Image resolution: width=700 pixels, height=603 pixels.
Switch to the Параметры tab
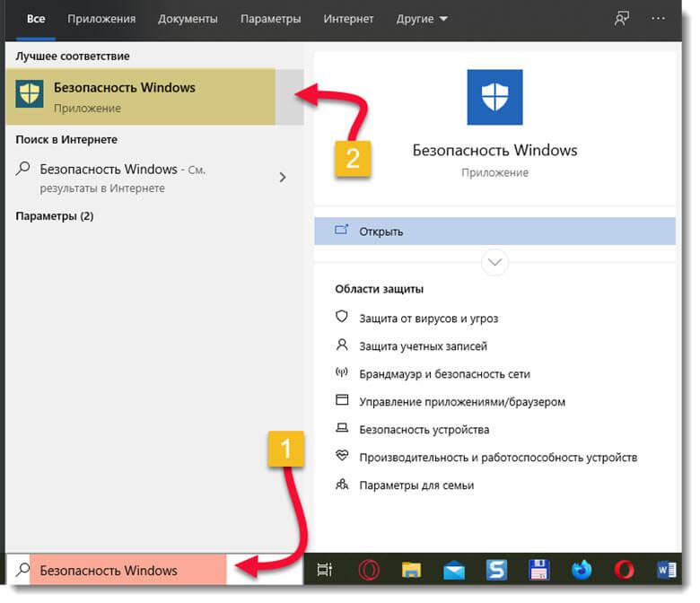[270, 19]
